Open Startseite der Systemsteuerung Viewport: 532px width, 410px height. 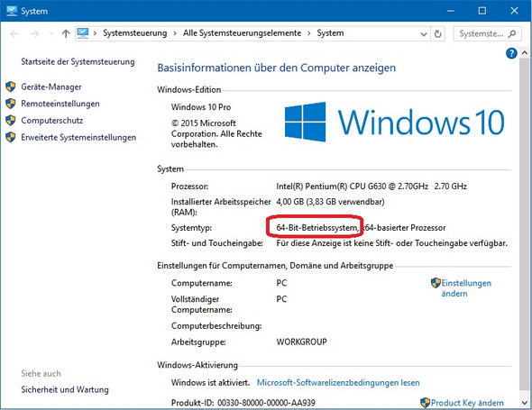[78, 61]
